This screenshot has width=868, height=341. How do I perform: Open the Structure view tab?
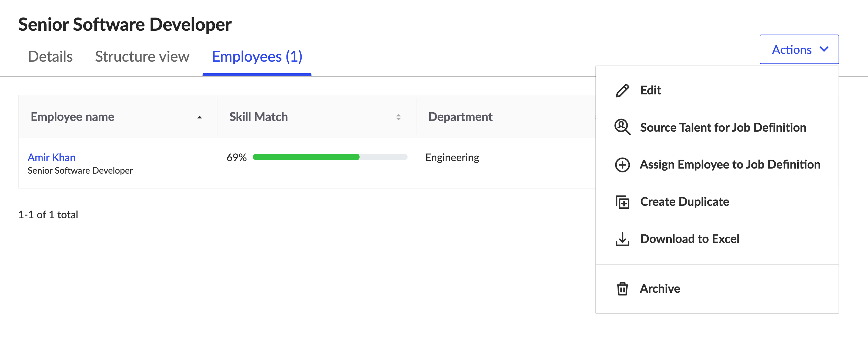[142, 56]
